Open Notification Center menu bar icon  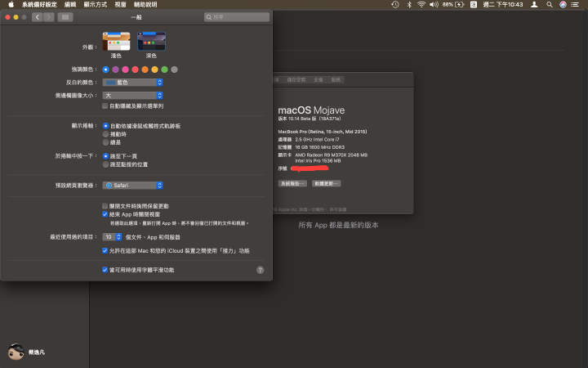[x=575, y=5]
